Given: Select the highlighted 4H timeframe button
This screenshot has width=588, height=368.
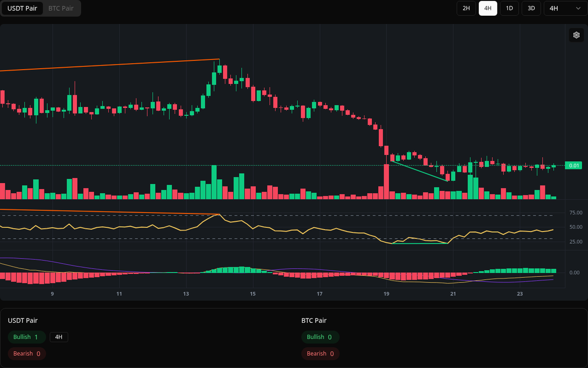Looking at the screenshot, I should click(488, 8).
